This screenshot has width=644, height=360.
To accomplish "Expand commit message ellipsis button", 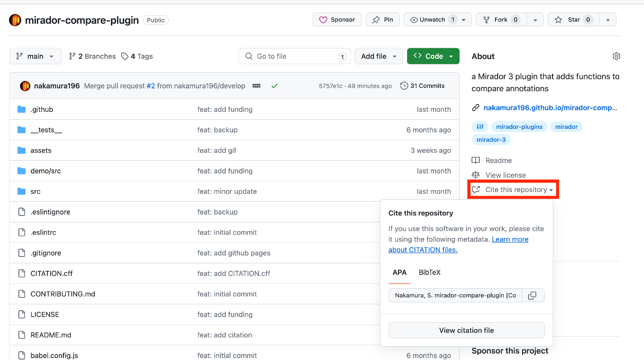I will [257, 86].
